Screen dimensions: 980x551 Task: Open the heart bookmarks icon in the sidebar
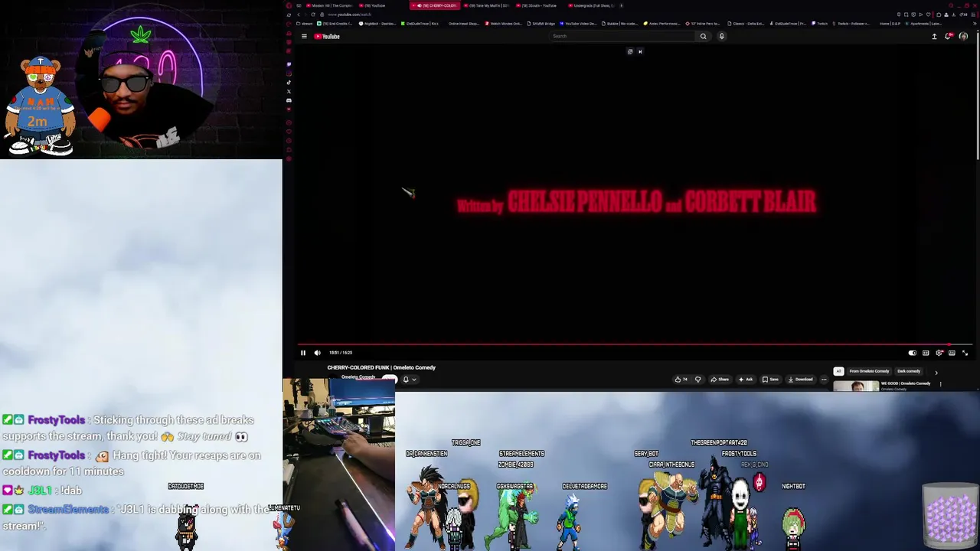[289, 132]
